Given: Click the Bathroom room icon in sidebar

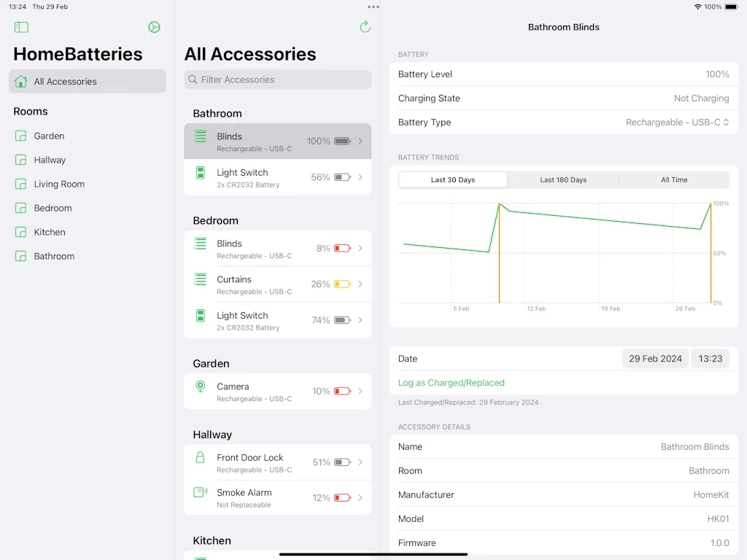Looking at the screenshot, I should [x=20, y=256].
